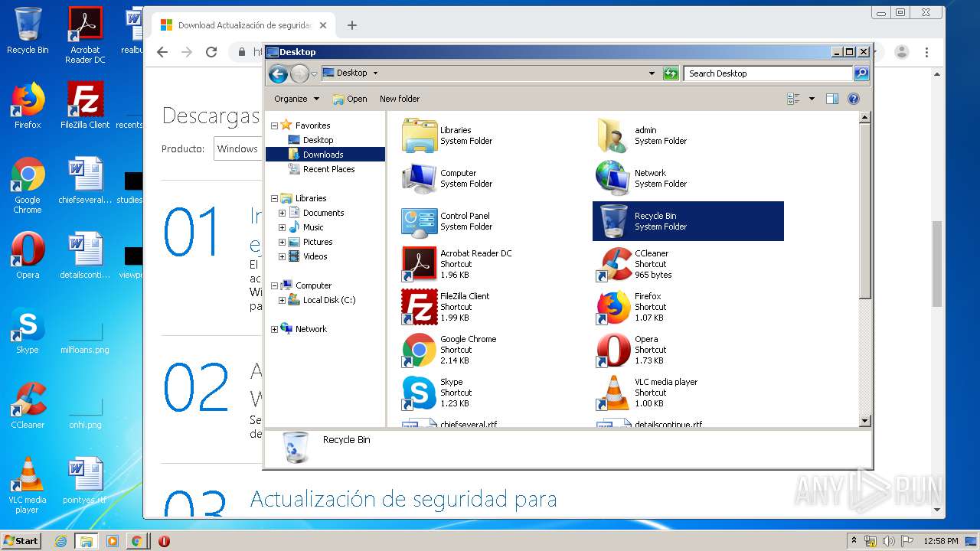Expand the Documents library node
Image resolution: width=980 pixels, height=551 pixels.
tap(282, 213)
